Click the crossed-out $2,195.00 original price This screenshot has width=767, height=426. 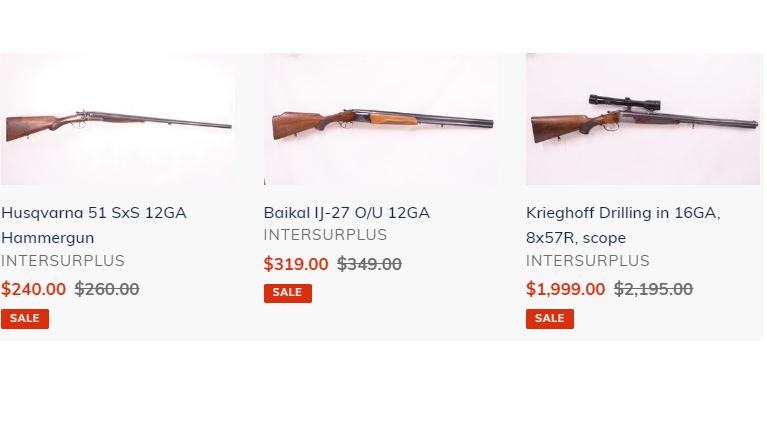(x=653, y=289)
